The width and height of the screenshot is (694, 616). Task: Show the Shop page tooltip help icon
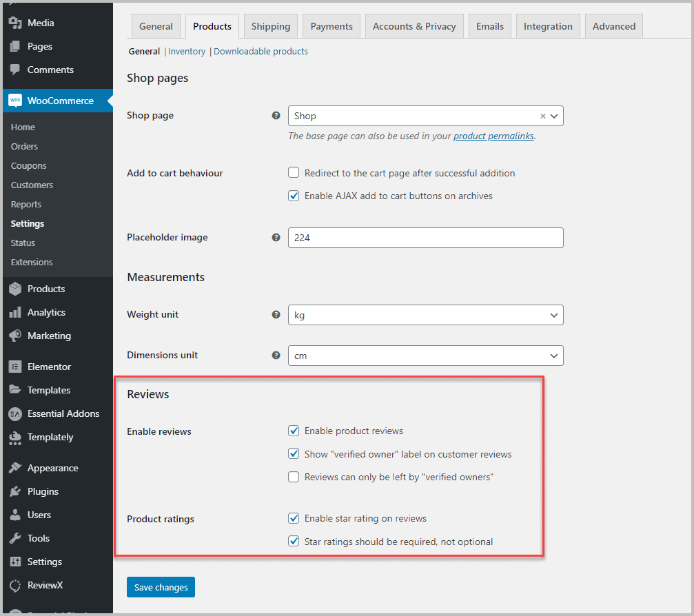point(276,115)
